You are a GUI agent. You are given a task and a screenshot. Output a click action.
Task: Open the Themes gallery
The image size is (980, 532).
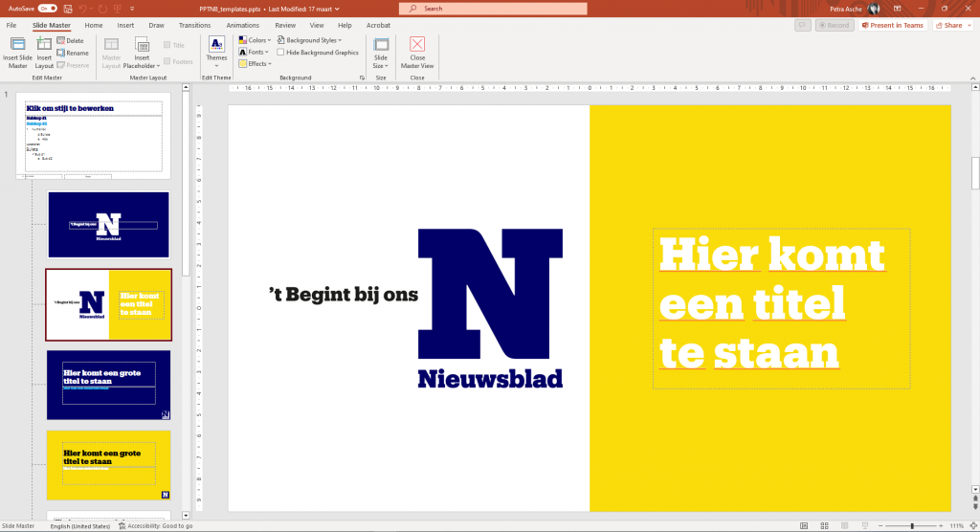(x=216, y=53)
